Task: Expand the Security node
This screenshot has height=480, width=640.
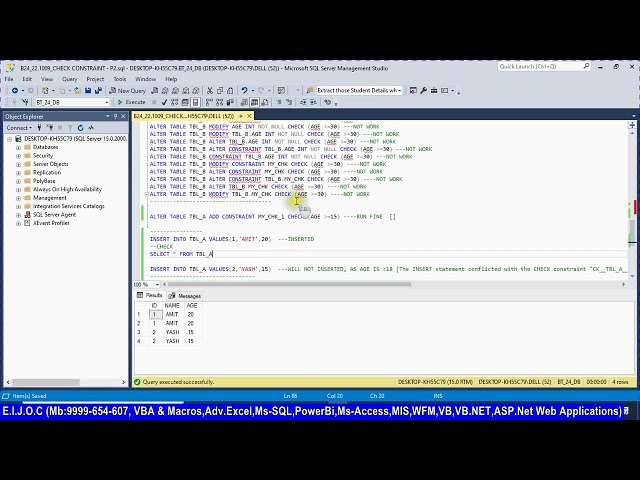Action: click(x=18, y=156)
